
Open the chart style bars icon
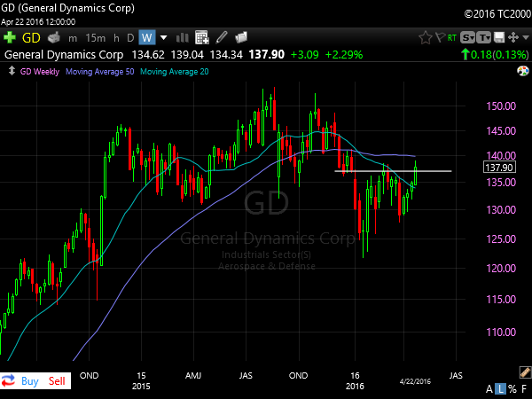point(182,37)
